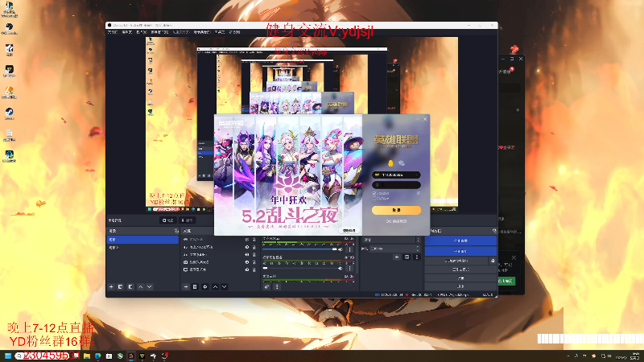This screenshot has width=644, height=362.
Task: Check the auto-login box in League login
Action: pos(374,199)
